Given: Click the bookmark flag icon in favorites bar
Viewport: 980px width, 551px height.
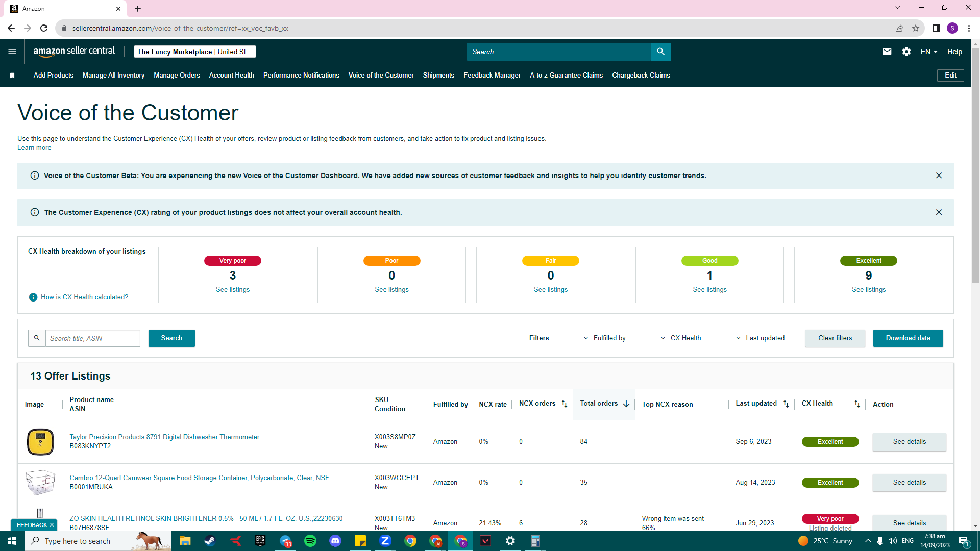Looking at the screenshot, I should [12, 76].
